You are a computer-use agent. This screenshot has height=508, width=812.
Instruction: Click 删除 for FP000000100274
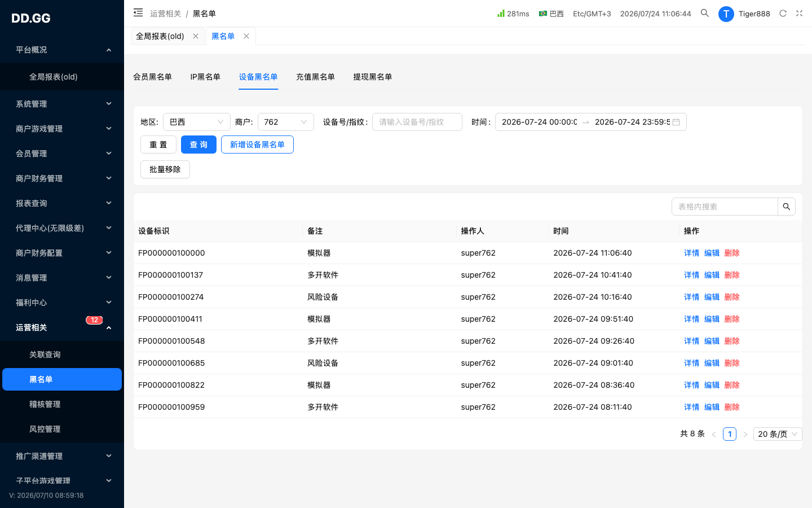(732, 297)
